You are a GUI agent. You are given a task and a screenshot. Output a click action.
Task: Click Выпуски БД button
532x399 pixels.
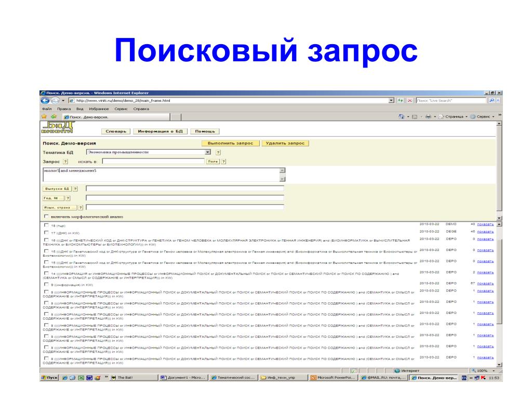pyautogui.click(x=57, y=189)
